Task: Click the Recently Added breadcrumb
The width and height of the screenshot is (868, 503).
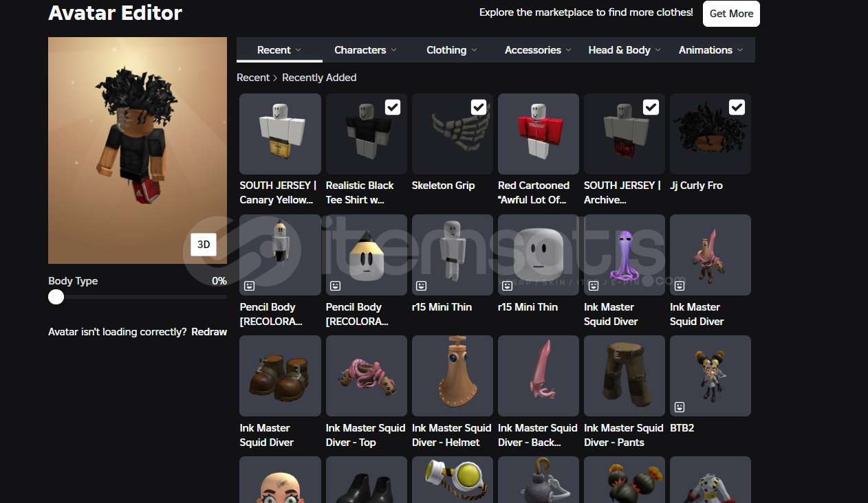Action: (319, 78)
